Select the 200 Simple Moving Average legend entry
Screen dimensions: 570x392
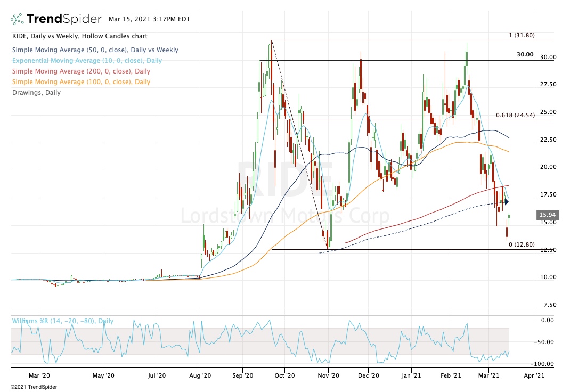[x=80, y=71]
